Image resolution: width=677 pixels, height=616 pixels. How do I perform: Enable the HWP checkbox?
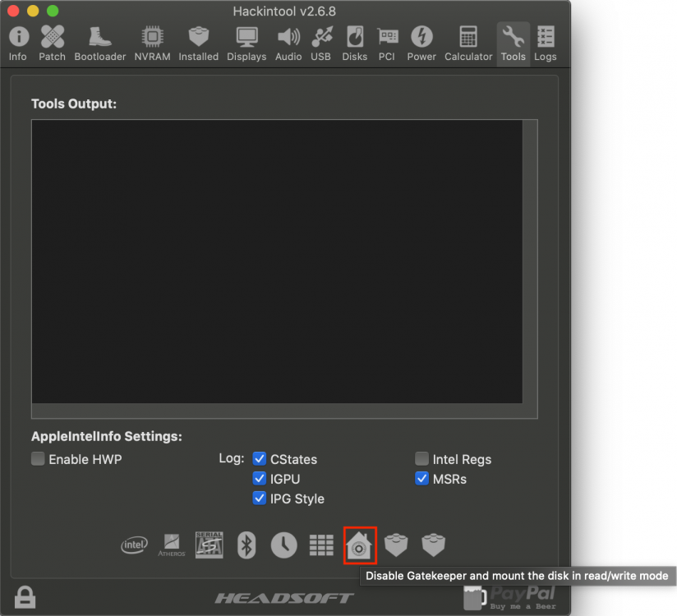tap(38, 458)
